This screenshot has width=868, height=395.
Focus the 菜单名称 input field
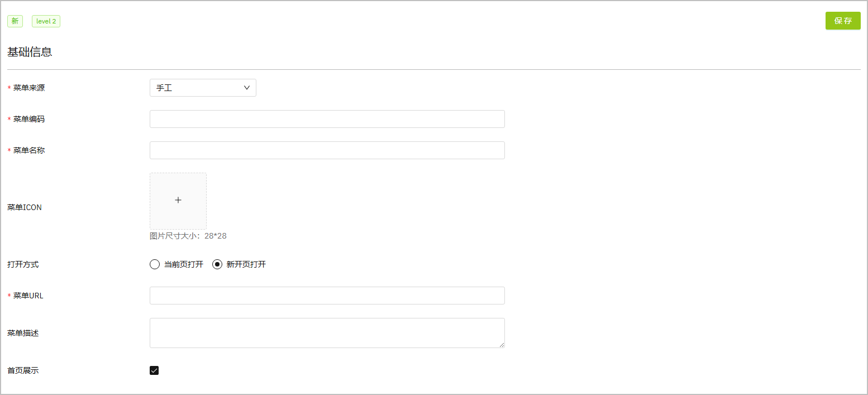(x=327, y=150)
